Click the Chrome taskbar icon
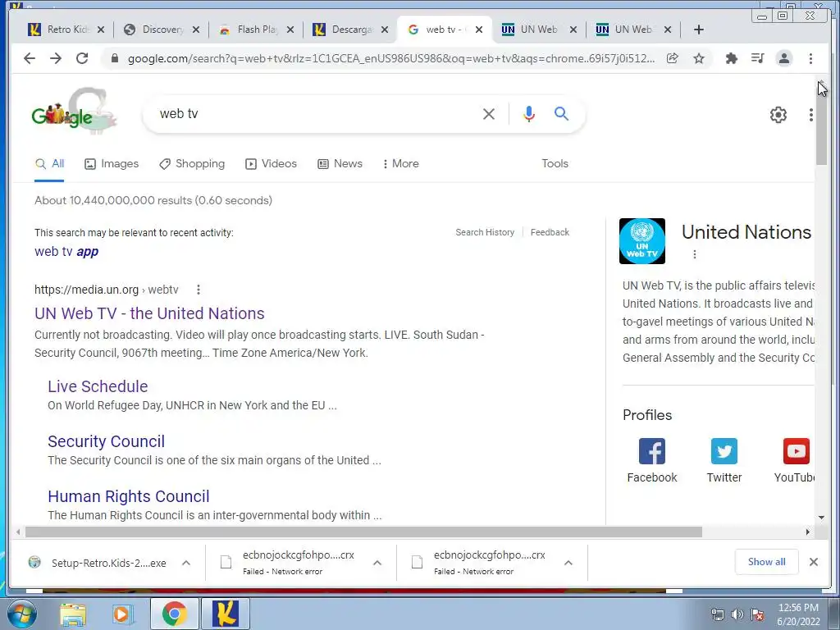This screenshot has width=840, height=630. pos(174,614)
